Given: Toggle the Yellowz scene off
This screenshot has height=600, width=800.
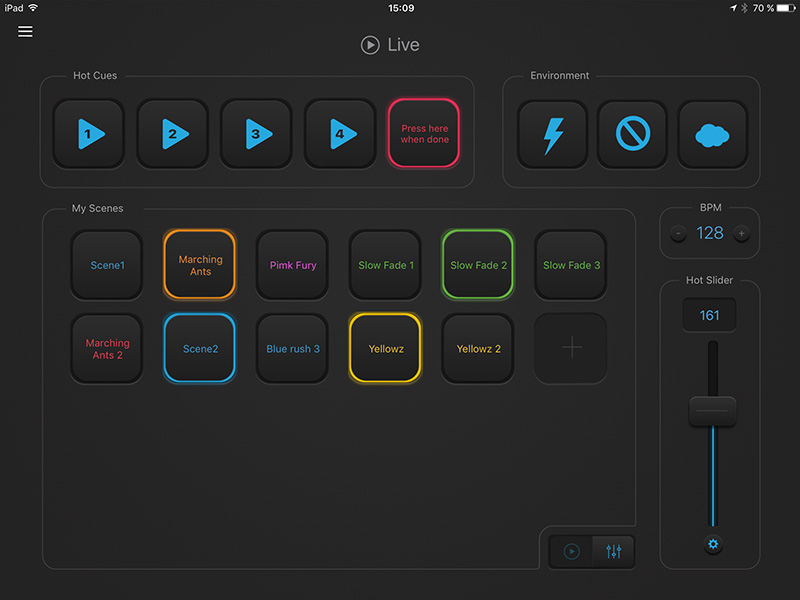Looking at the screenshot, I should 385,349.
